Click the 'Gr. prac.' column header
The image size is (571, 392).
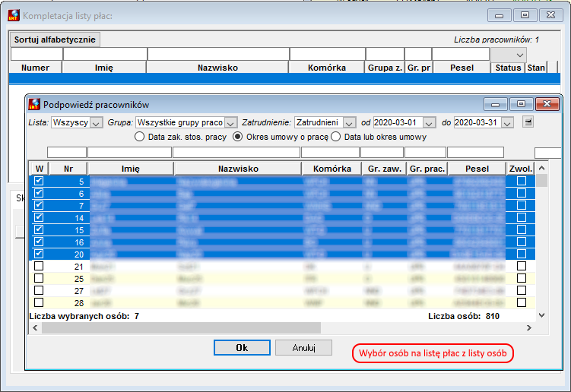coord(427,169)
